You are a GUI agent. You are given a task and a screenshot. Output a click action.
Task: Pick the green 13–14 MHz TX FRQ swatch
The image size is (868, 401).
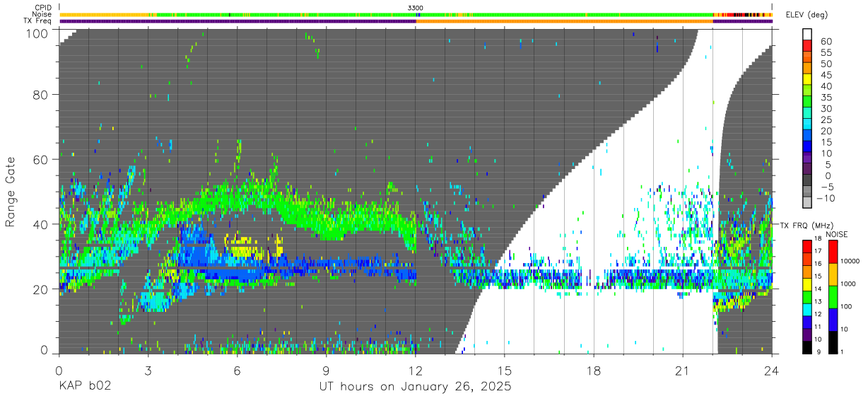coord(808,296)
